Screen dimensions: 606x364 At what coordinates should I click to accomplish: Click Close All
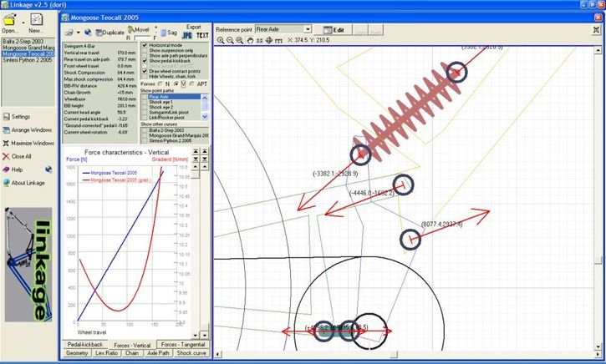click(17, 156)
